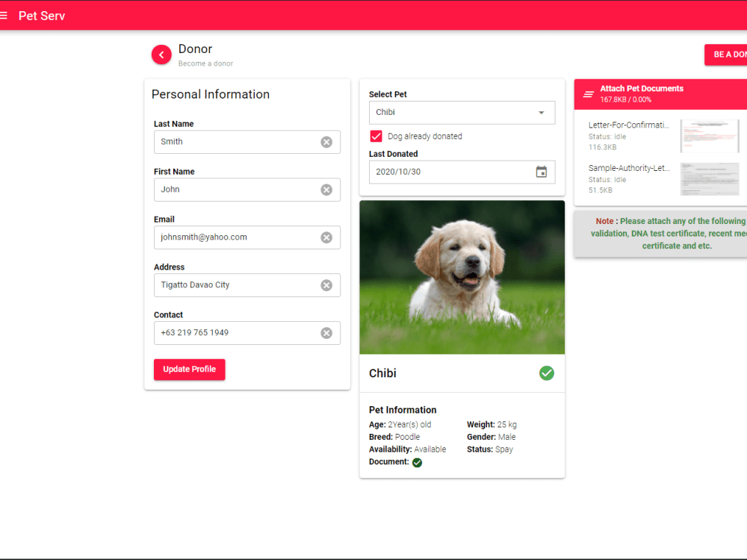Image resolution: width=747 pixels, height=560 pixels.
Task: Click the back arrow beside Donor
Action: pos(161,55)
